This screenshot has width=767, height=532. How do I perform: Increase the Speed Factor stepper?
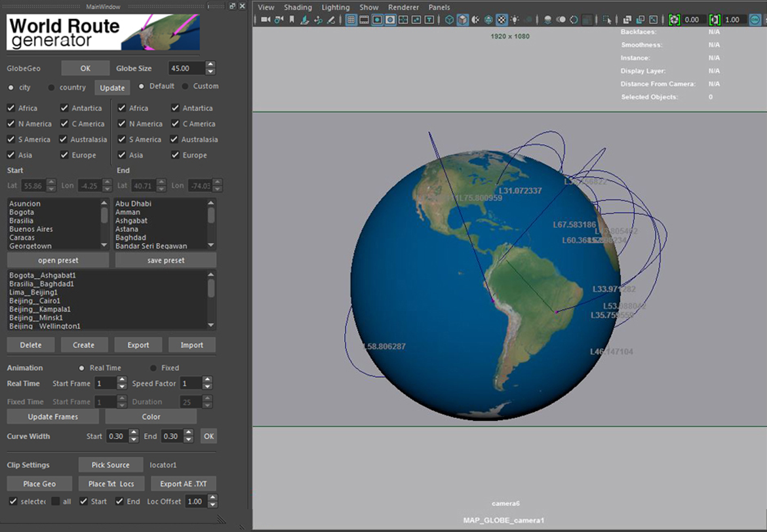[207, 380]
